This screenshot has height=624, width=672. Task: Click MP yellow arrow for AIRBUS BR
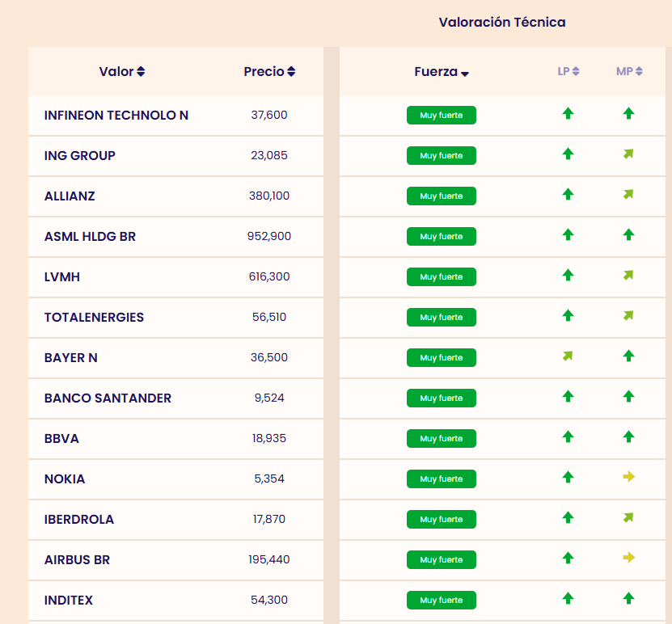pyautogui.click(x=628, y=559)
